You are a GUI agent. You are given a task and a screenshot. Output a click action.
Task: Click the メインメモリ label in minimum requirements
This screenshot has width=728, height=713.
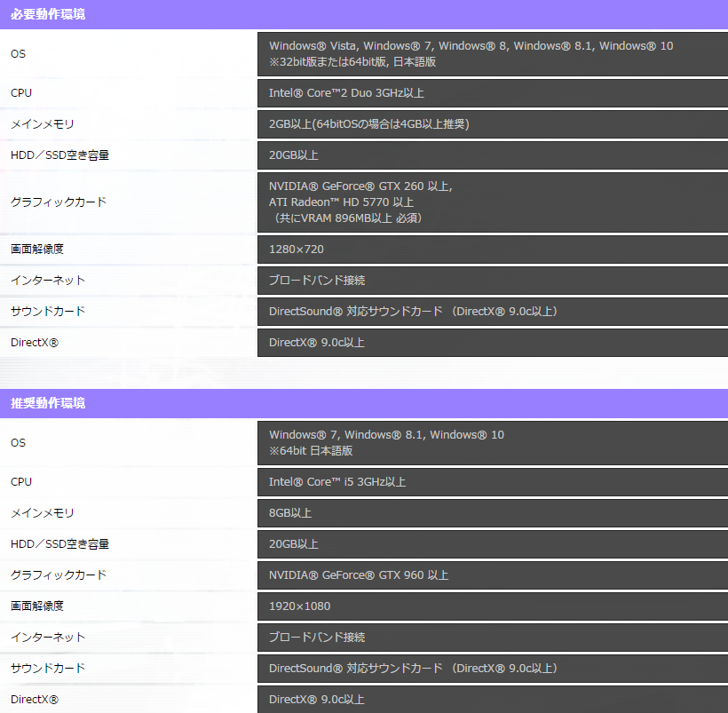(x=43, y=124)
